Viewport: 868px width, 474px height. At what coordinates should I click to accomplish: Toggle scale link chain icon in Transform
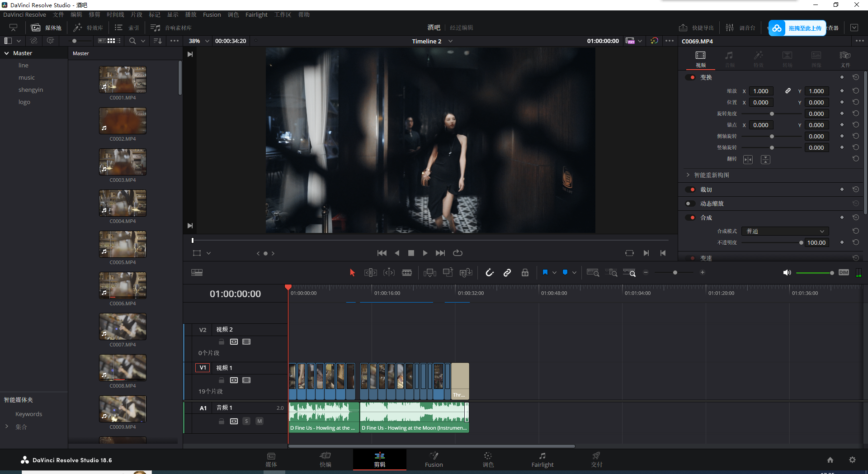(788, 91)
